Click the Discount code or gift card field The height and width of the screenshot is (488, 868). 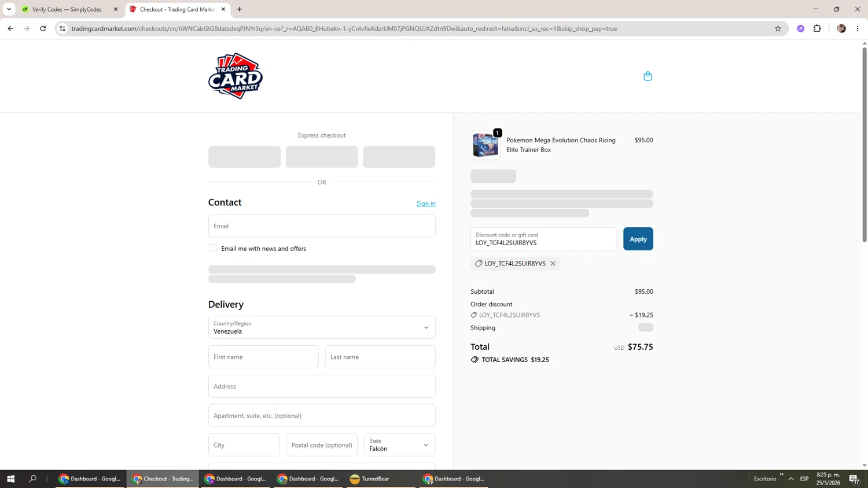click(x=544, y=239)
